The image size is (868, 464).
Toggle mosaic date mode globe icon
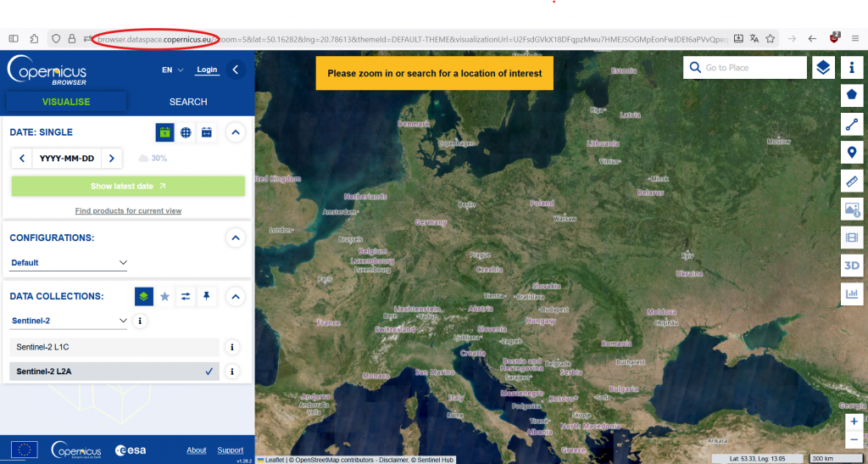click(186, 132)
